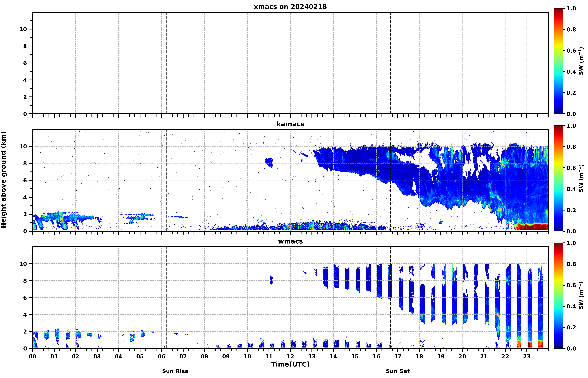Click the 'Sun Rise' label below the axis
Viewport: 588px width, 378px height.
[175, 371]
